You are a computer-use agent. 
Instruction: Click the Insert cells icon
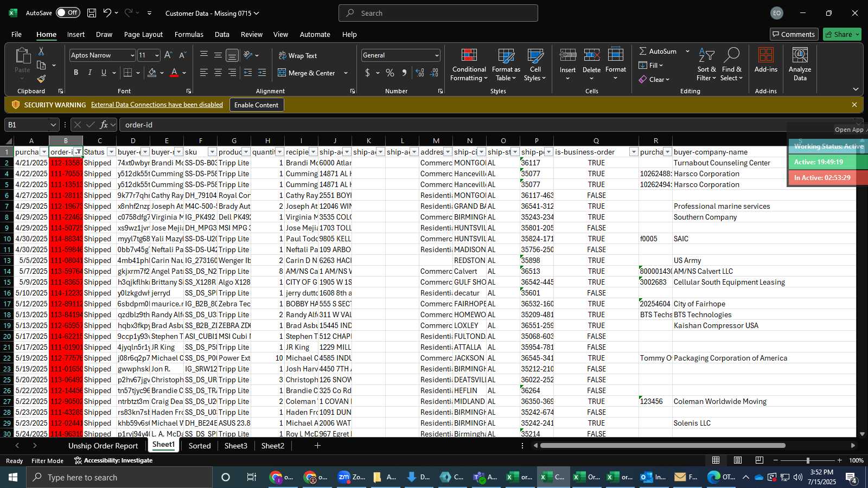click(x=568, y=55)
